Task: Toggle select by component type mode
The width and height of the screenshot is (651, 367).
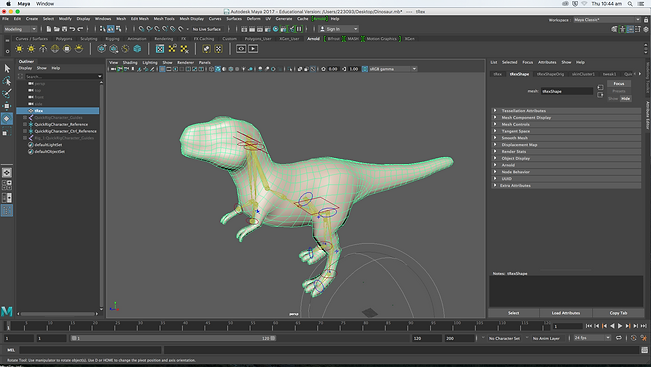Action: 118,29
